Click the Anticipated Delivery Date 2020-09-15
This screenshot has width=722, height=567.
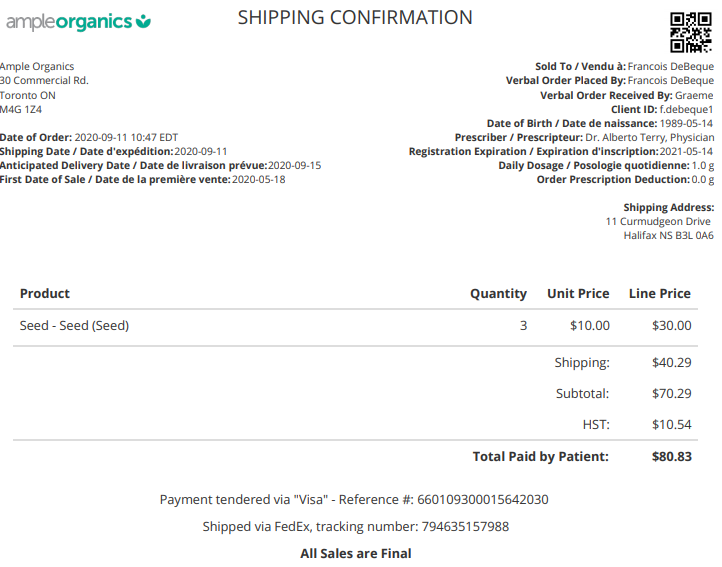click(x=294, y=166)
